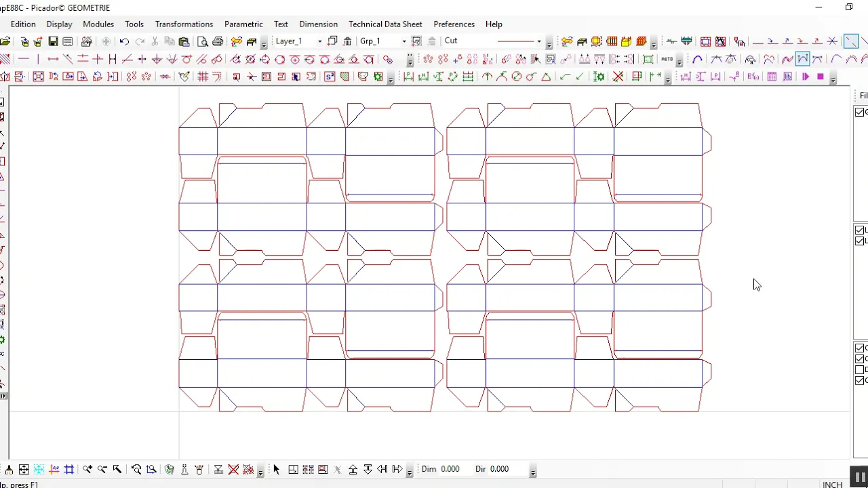Viewport: 868px width, 488px height.
Task: Click the red crossed-out X icon in bottom toolbar
Action: [233, 469]
